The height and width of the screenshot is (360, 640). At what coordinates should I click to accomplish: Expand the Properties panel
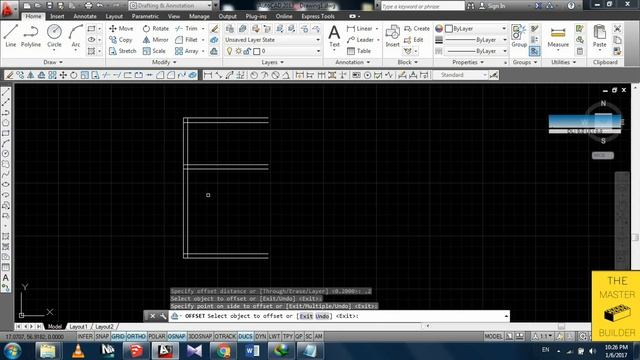pyautogui.click(x=468, y=62)
